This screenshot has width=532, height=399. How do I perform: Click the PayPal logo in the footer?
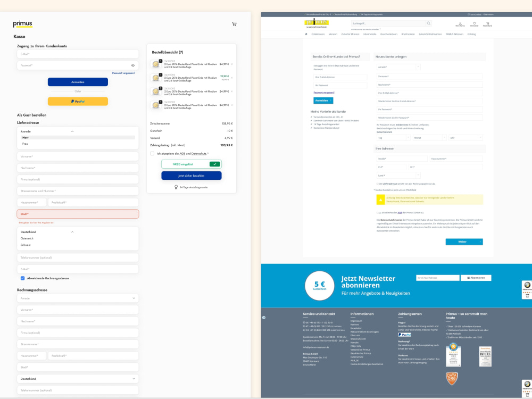click(404, 335)
